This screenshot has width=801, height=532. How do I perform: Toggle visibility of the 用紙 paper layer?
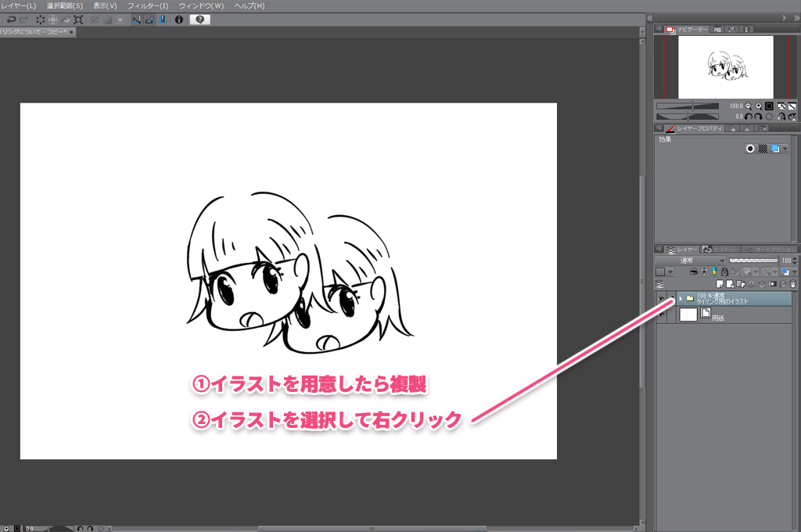pyautogui.click(x=661, y=315)
